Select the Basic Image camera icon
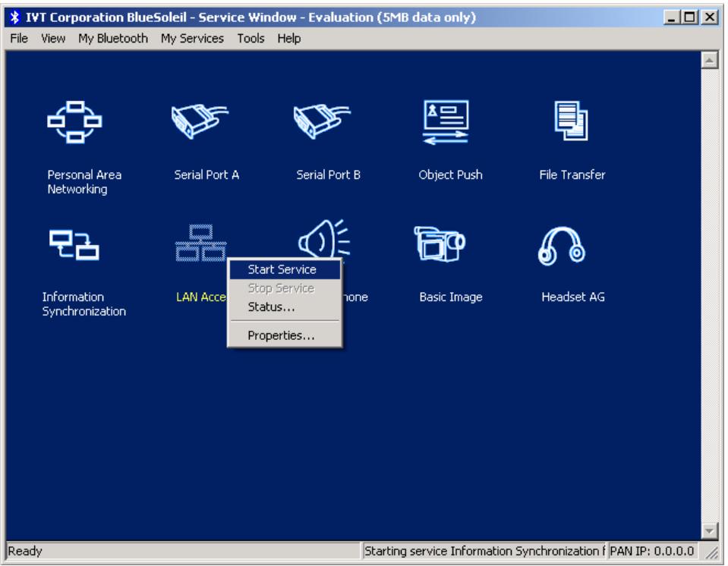 440,244
